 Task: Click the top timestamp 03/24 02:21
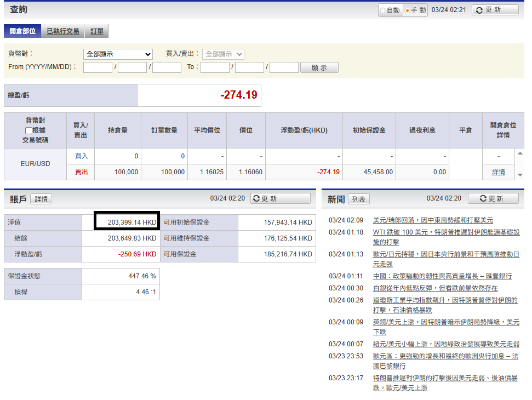(x=449, y=10)
